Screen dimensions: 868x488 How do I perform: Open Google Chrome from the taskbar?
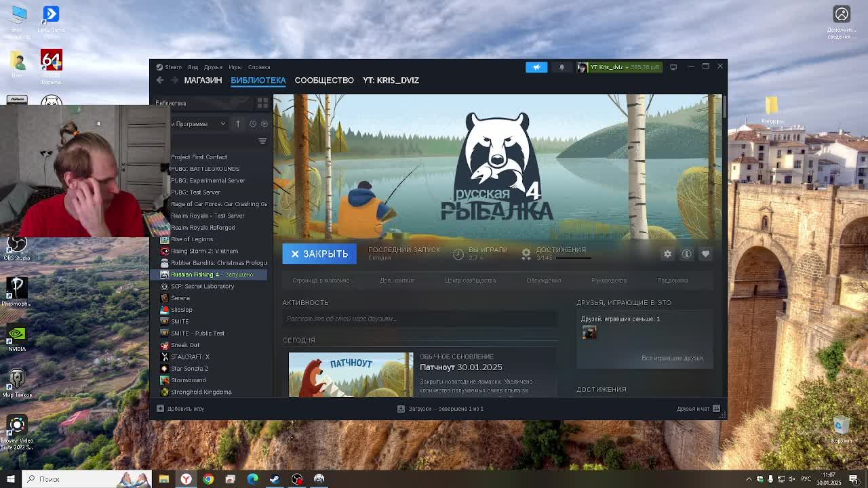coord(208,479)
